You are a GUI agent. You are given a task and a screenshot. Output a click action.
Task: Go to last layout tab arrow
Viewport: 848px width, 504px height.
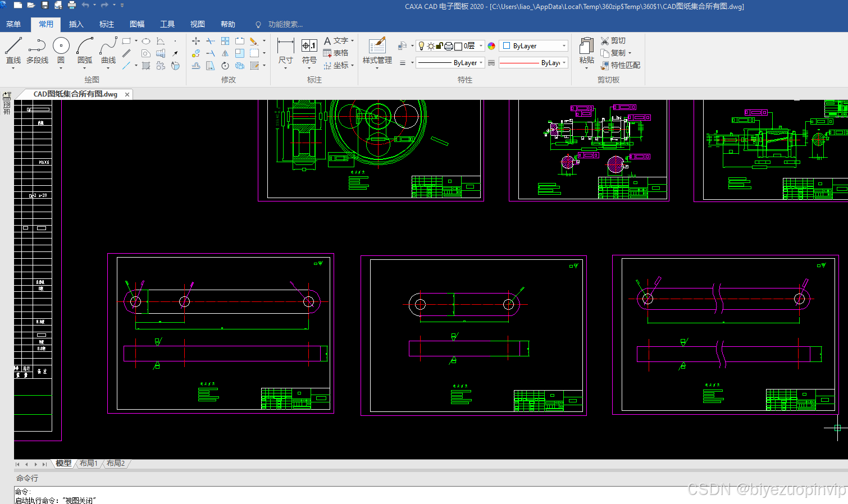pyautogui.click(x=44, y=464)
